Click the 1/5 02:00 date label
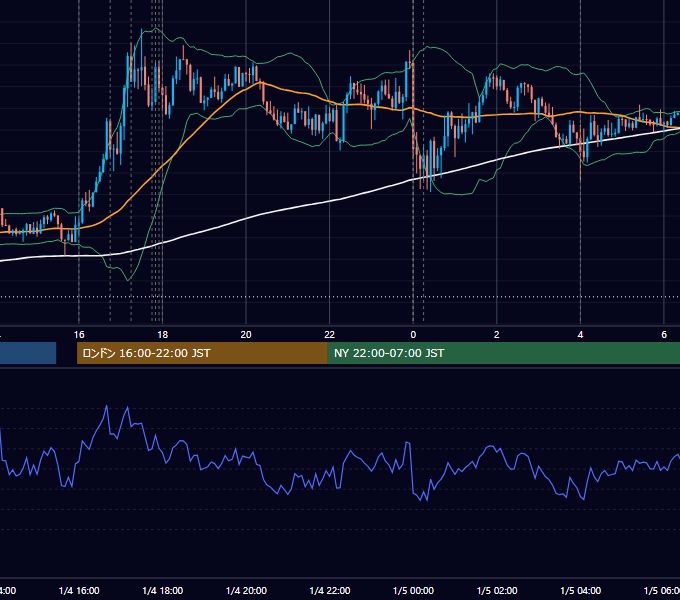 (x=497, y=590)
